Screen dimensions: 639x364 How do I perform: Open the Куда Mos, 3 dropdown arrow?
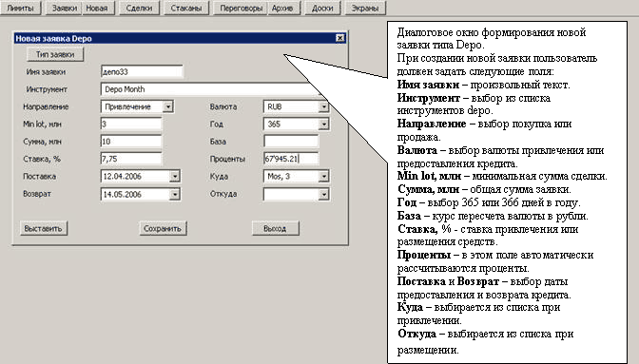323,177
